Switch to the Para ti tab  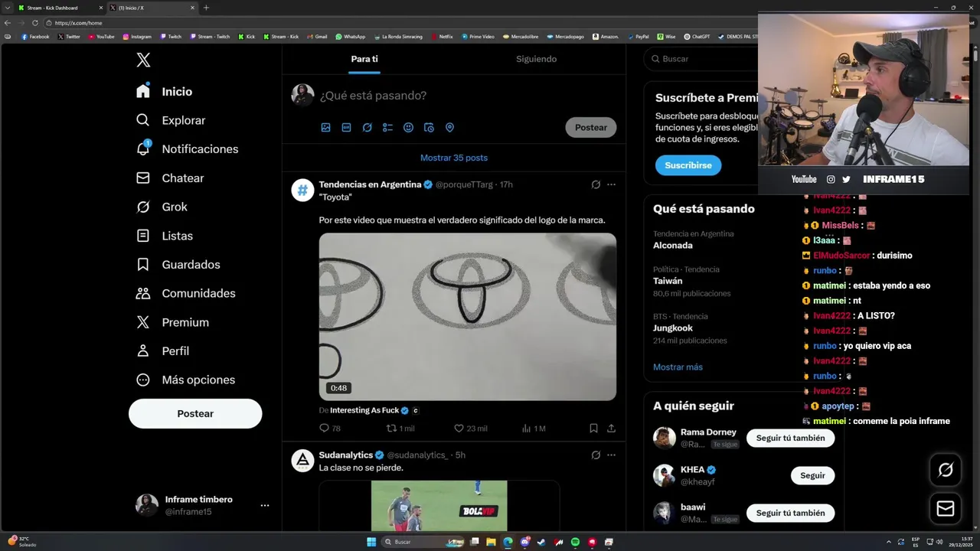coord(364,59)
